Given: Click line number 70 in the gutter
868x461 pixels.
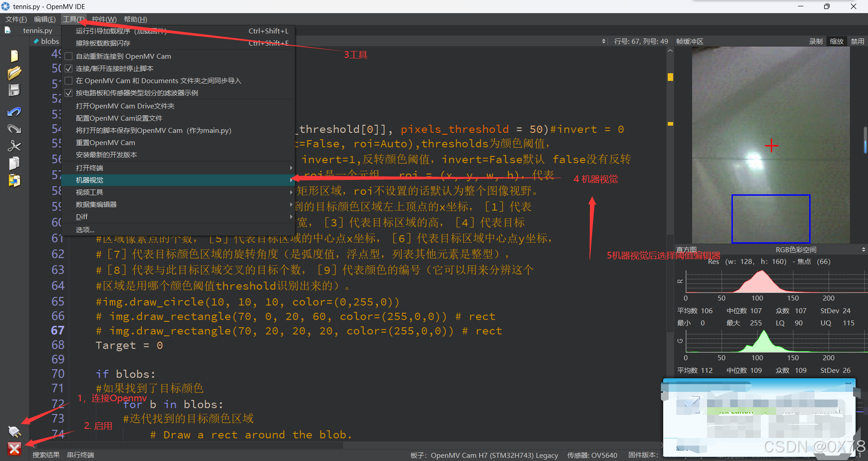Looking at the screenshot, I should point(58,374).
